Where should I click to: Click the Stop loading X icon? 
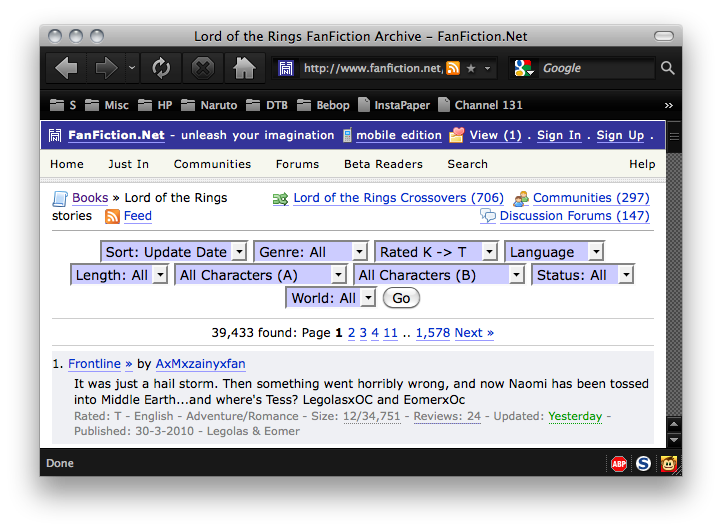click(203, 68)
